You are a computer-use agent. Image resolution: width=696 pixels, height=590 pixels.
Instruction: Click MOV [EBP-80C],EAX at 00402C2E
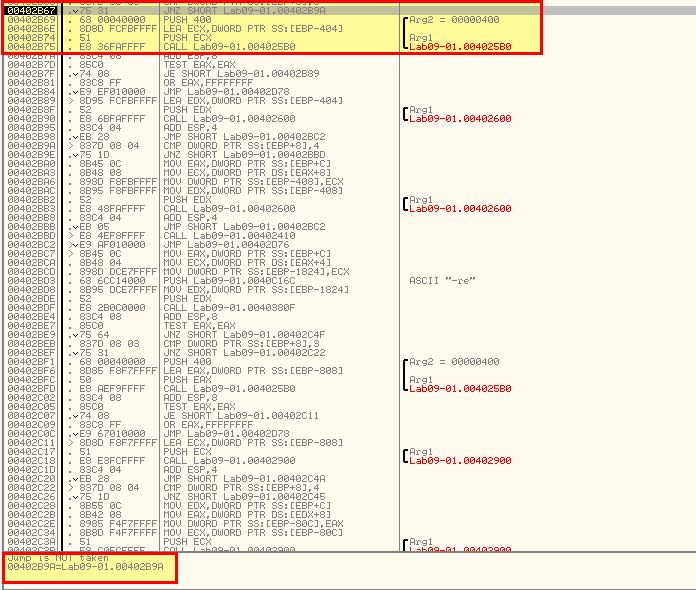coord(253,523)
